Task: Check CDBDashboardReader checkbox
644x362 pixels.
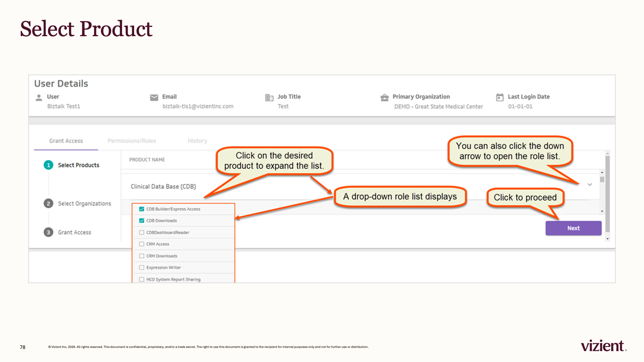Action: tap(142, 232)
